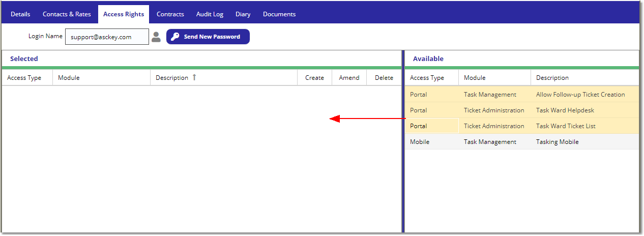Open the Details tab
This screenshot has width=644, height=236.
(x=20, y=14)
